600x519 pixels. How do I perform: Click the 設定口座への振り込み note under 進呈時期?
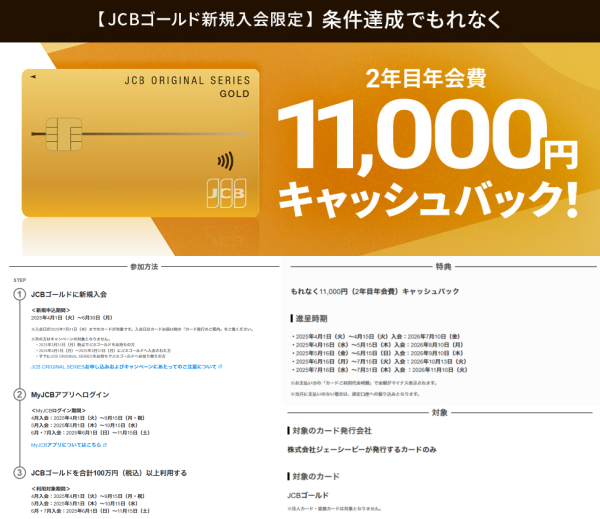click(x=355, y=394)
